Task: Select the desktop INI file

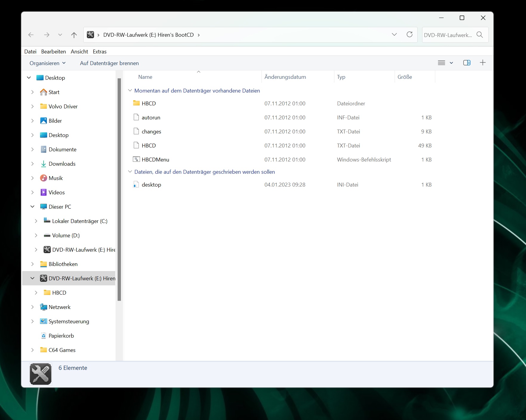Action: pyautogui.click(x=151, y=185)
